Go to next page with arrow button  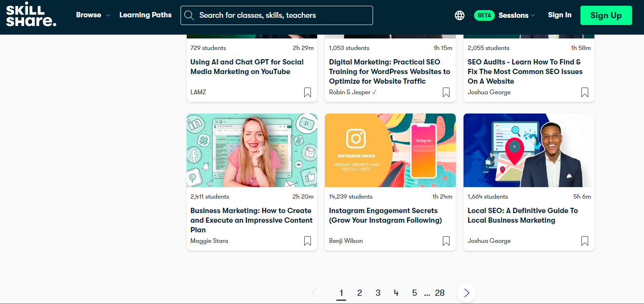[466, 293]
